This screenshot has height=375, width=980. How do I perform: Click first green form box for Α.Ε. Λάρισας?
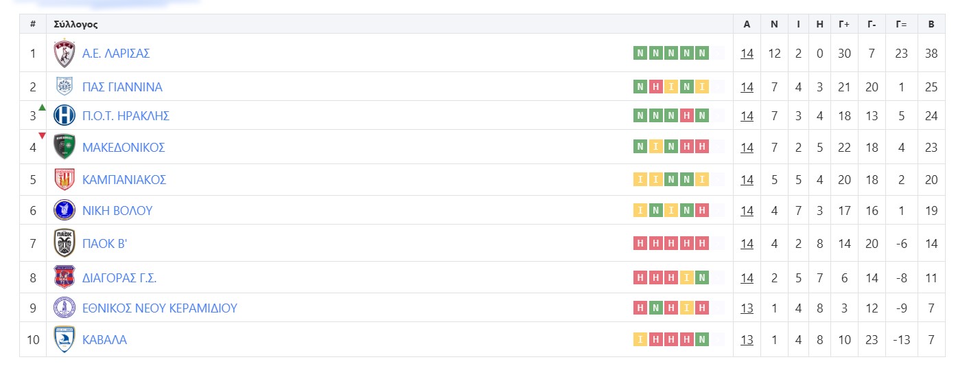[x=640, y=53]
